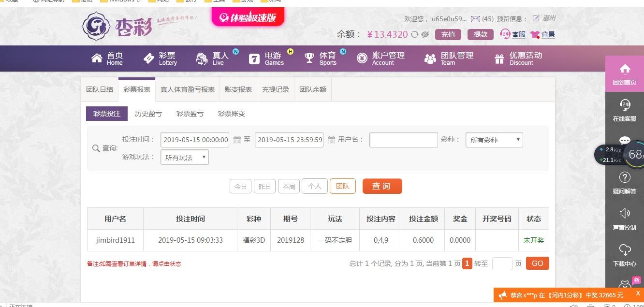
Task: Click the 退出 logout link
Action: point(549,18)
